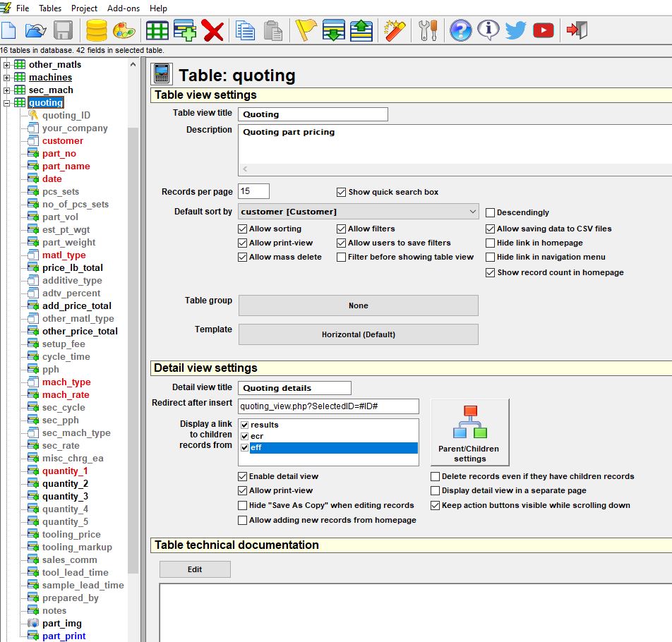Click the Open project folder icon
The height and width of the screenshot is (642, 672).
point(35,30)
